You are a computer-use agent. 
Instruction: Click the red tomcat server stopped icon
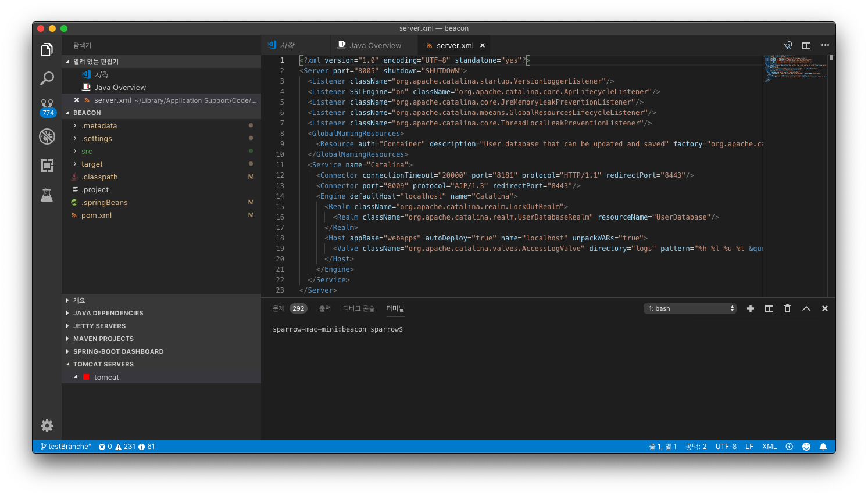point(86,377)
